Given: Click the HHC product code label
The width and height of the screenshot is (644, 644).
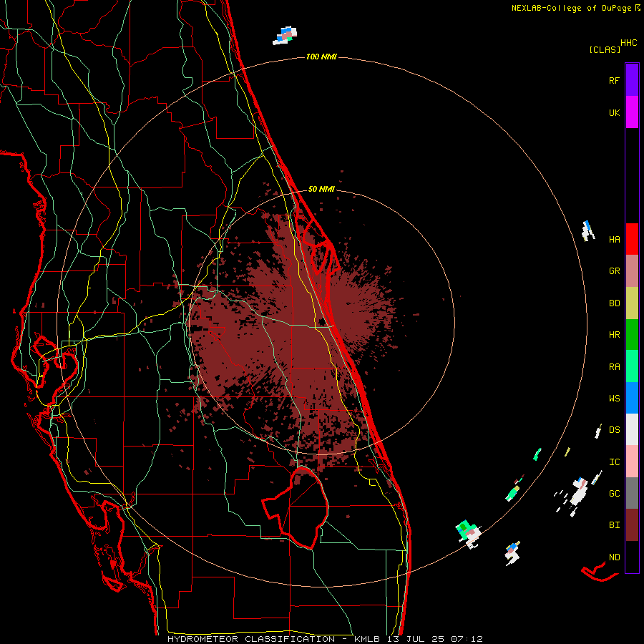Looking at the screenshot, I should [629, 43].
